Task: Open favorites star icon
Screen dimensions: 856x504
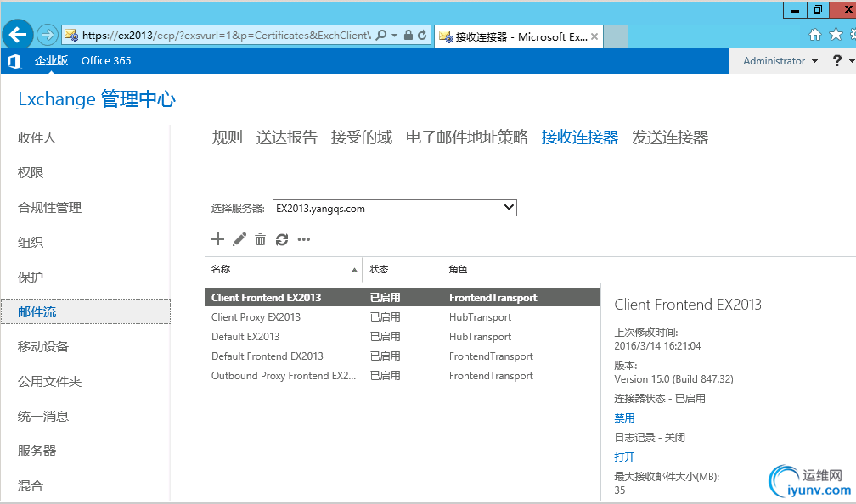Action: click(836, 35)
